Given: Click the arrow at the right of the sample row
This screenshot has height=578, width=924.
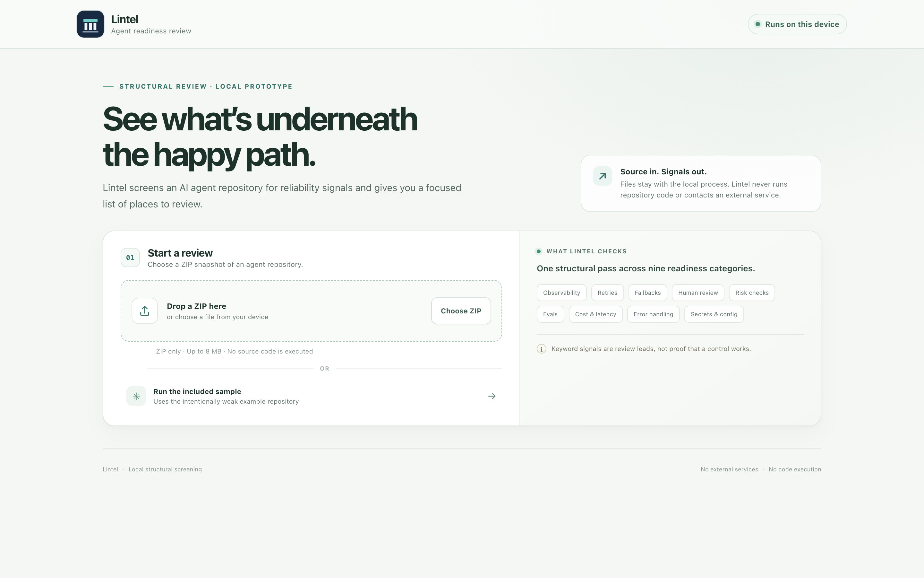Looking at the screenshot, I should click(x=492, y=396).
